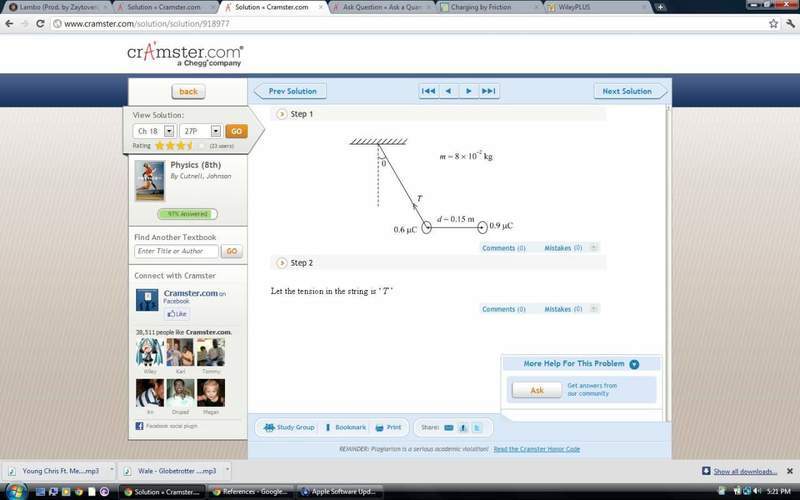This screenshot has width=800, height=500.
Task: Go to previous step arrow
Action: [x=448, y=91]
